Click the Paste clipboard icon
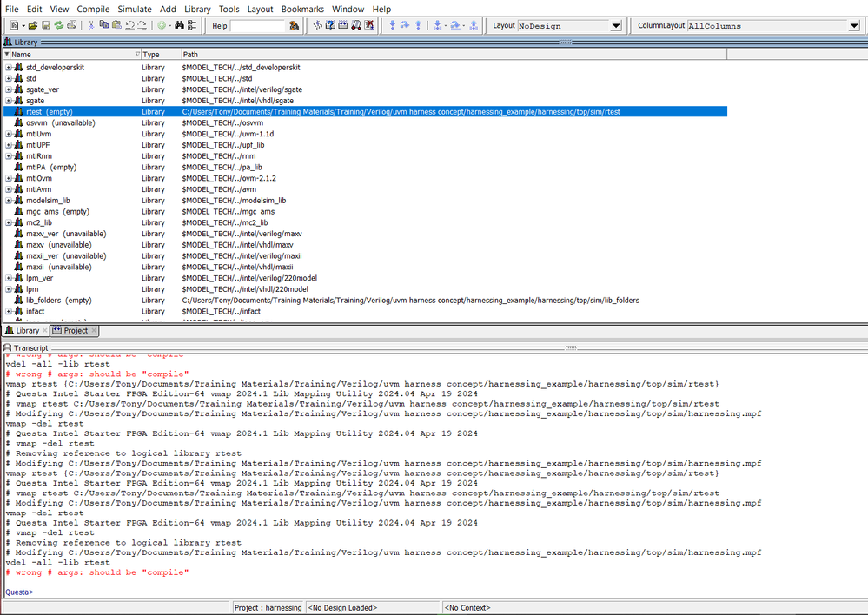The image size is (868, 615). click(116, 26)
